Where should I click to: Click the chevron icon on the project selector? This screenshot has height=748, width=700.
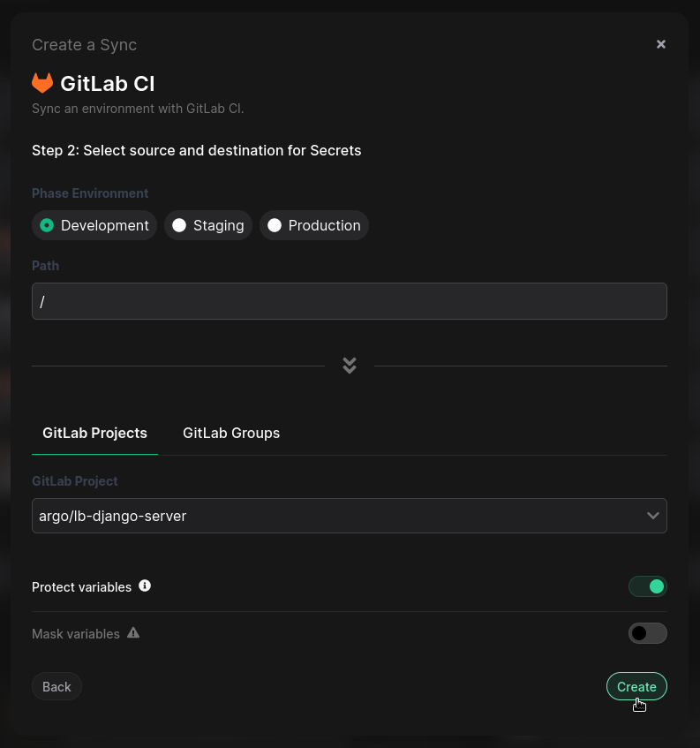(652, 516)
